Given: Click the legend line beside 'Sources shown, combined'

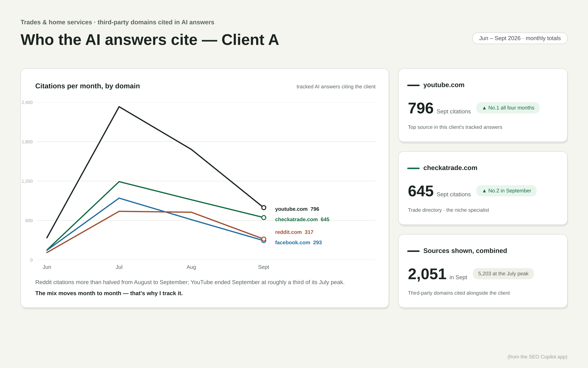Looking at the screenshot, I should 413,251.
